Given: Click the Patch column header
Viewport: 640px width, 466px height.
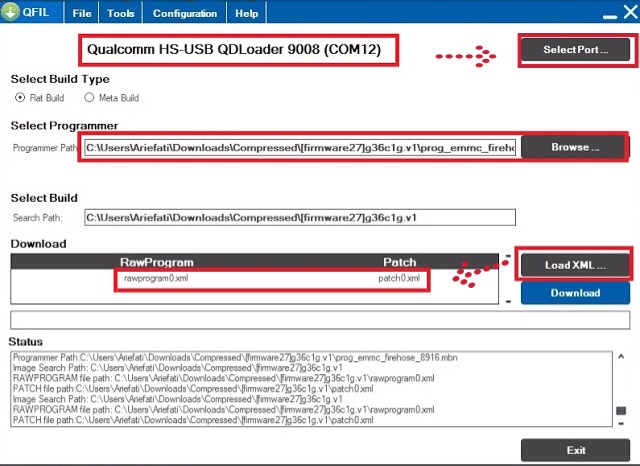Looking at the screenshot, I should click(400, 262).
